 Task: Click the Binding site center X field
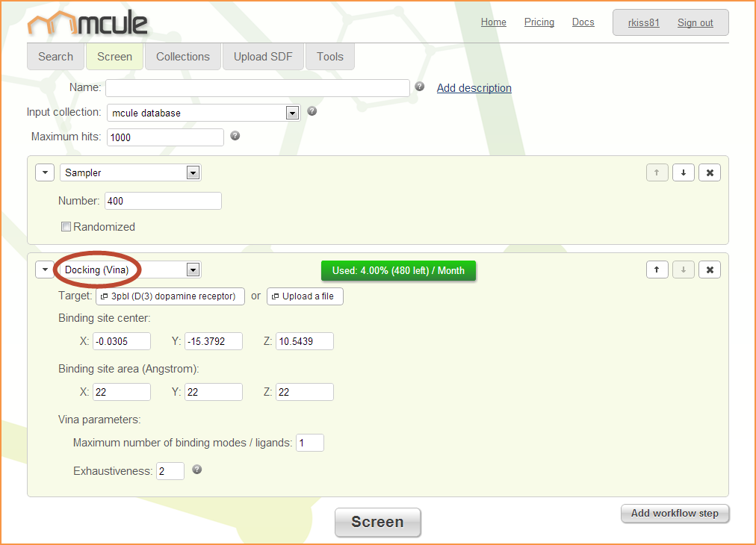[x=122, y=341]
